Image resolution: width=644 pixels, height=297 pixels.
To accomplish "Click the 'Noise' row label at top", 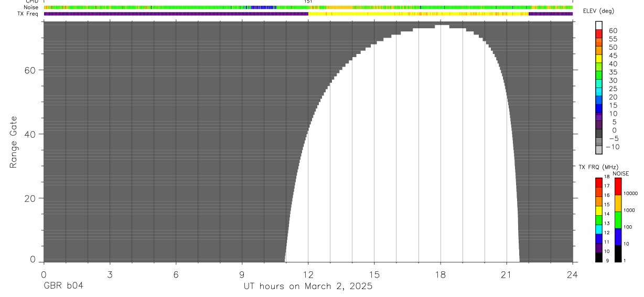I will pos(32,8).
